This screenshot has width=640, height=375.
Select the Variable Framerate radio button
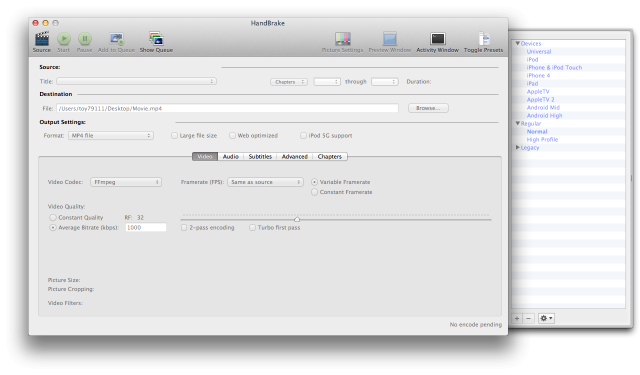pos(314,182)
